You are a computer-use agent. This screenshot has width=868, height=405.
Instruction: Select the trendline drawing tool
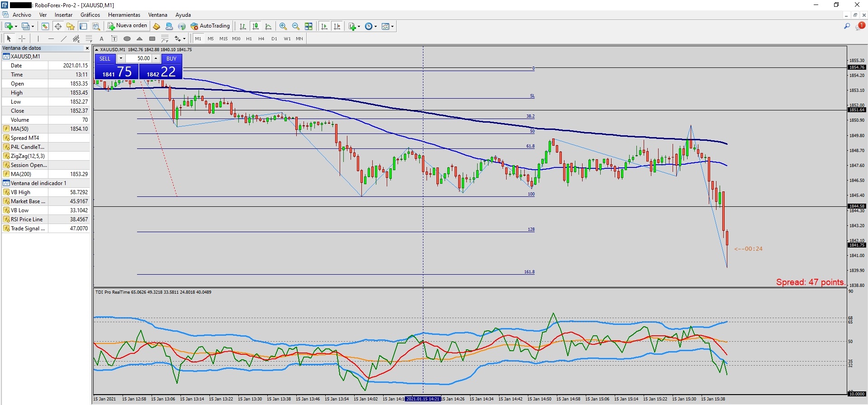click(x=64, y=39)
